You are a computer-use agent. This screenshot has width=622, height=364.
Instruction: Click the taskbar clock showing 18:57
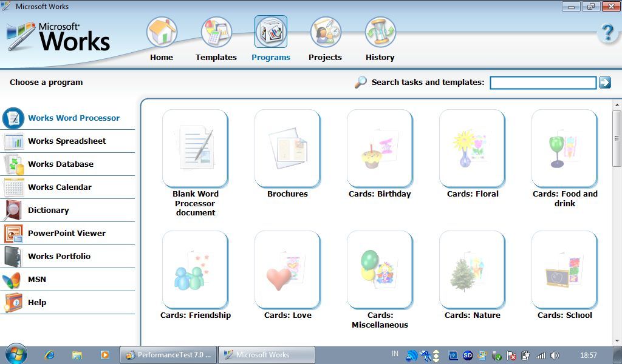[588, 356]
